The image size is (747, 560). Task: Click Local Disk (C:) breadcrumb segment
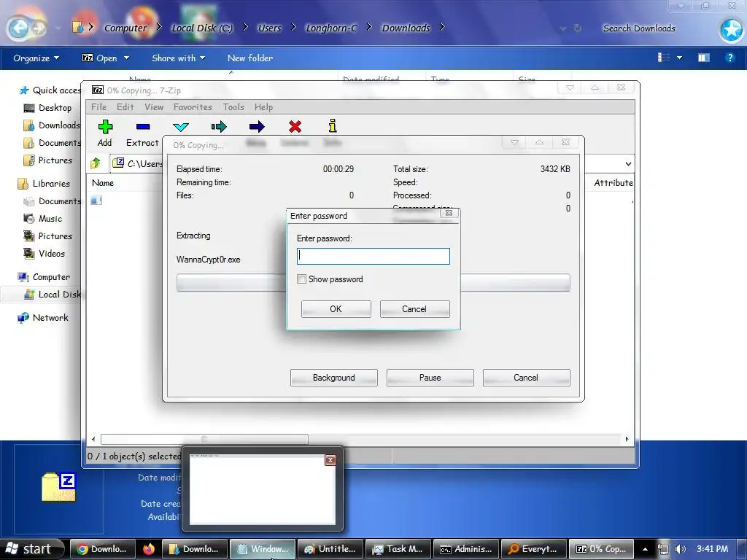coord(202,28)
